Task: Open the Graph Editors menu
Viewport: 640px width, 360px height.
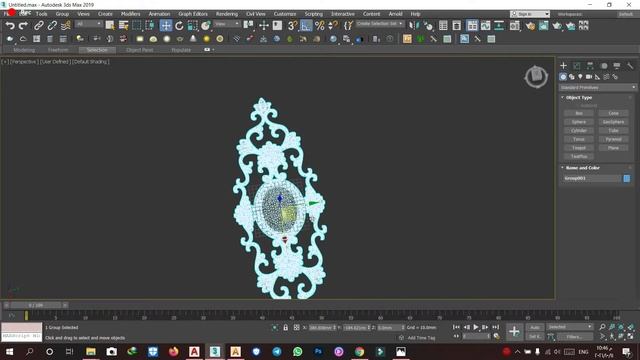Action: click(x=193, y=14)
